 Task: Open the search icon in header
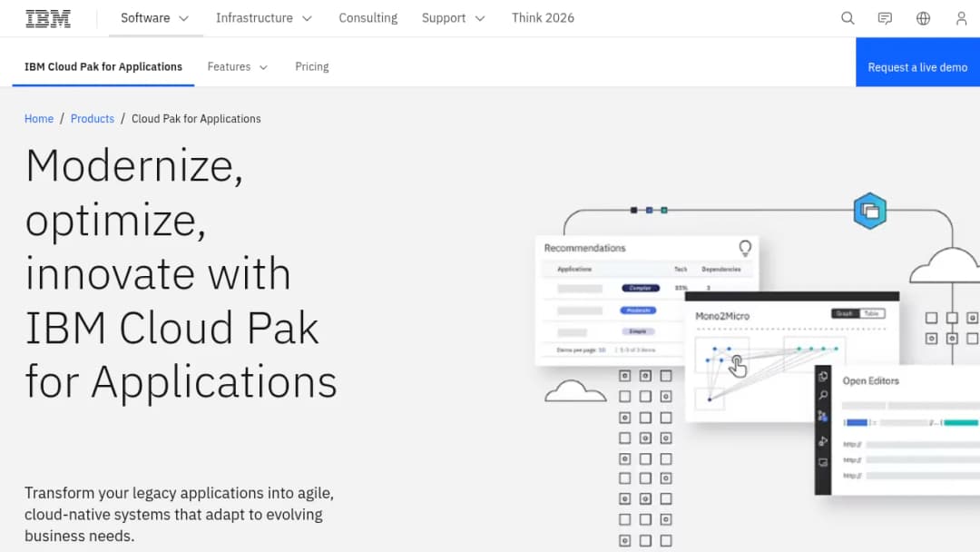point(848,18)
